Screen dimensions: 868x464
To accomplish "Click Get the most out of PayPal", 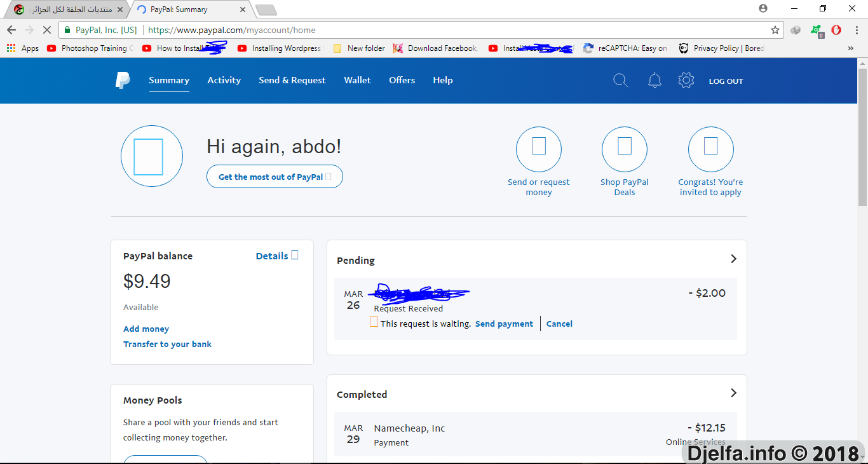I will (275, 177).
